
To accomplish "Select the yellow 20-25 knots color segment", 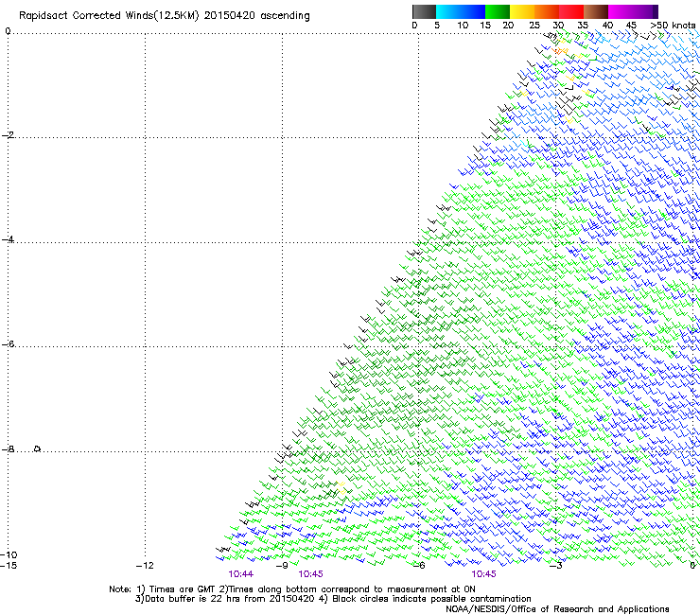I will pyautogui.click(x=522, y=11).
